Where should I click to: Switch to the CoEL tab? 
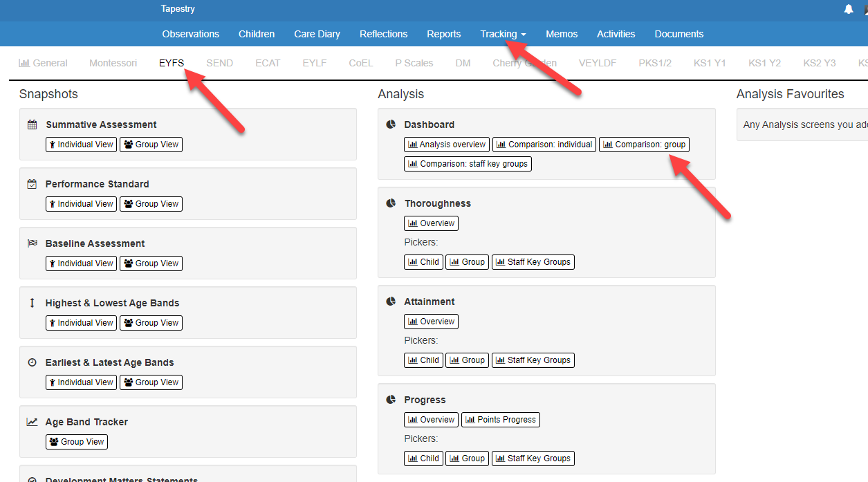click(x=361, y=63)
